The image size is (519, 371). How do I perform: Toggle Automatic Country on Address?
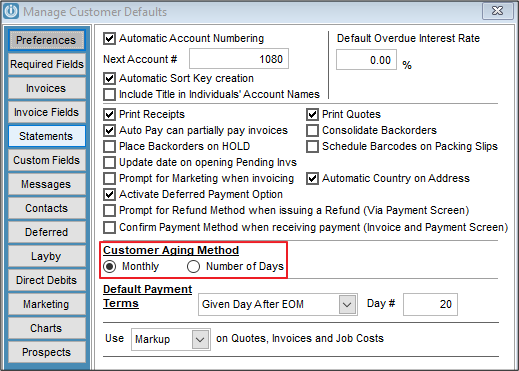click(312, 178)
